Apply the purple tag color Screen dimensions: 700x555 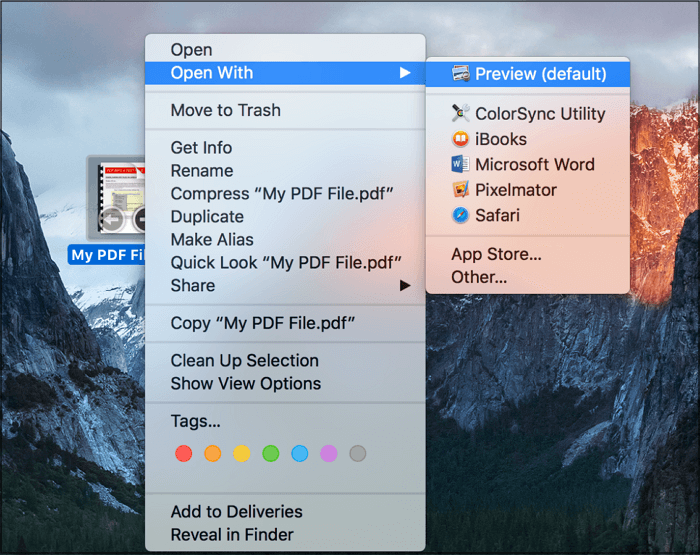click(x=329, y=453)
